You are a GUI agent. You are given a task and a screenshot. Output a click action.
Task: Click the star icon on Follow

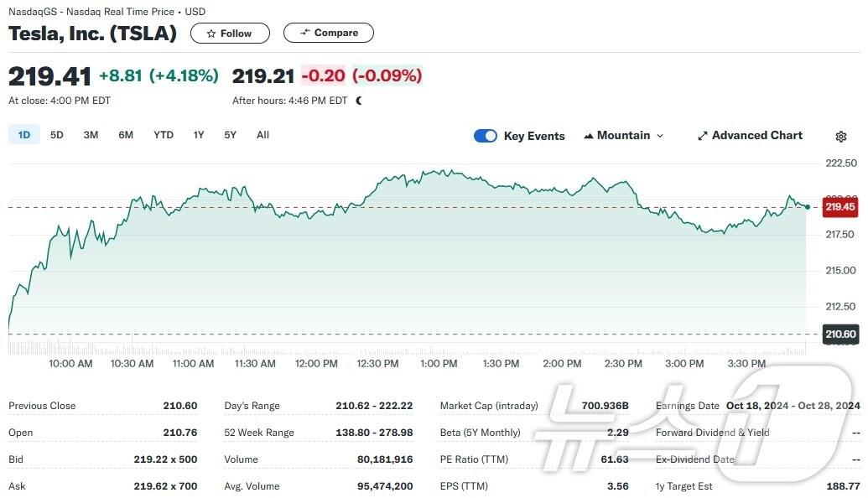pos(211,34)
